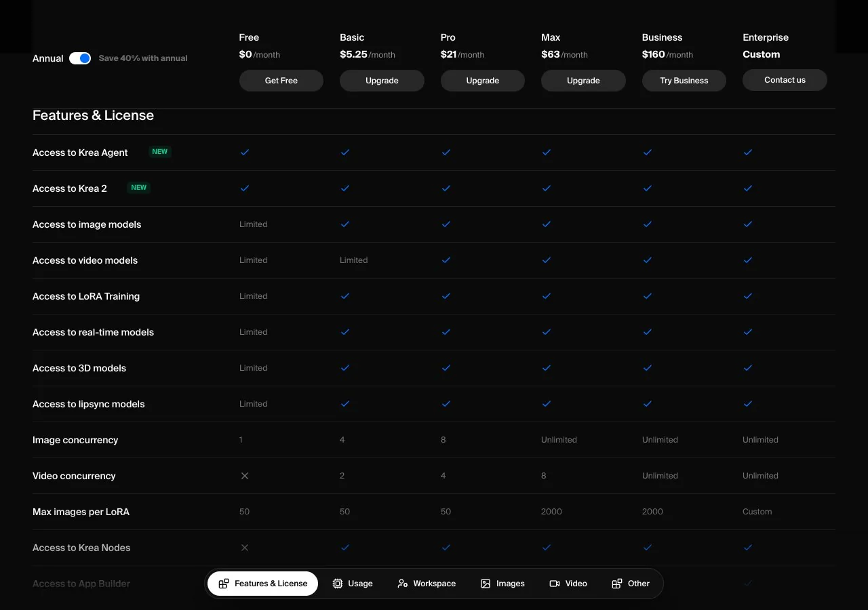The image size is (868, 610).
Task: Click the Basic checkmark for lipsync models
Action: [345, 404]
